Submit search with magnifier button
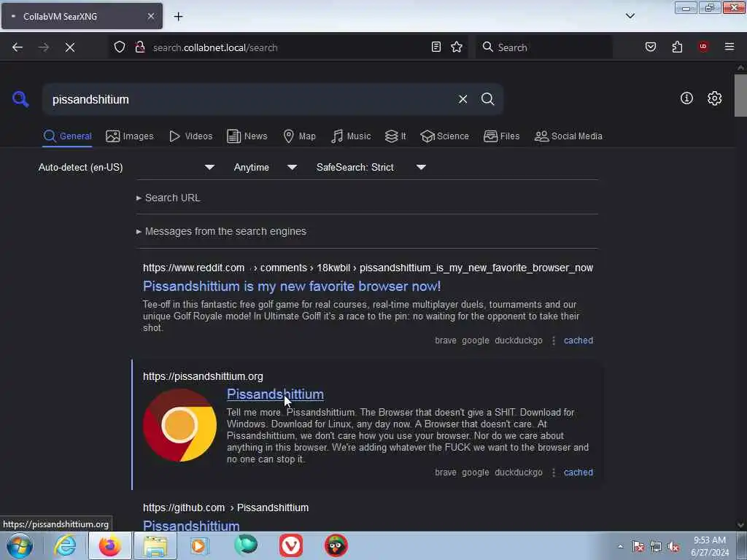The image size is (747, 560). (488, 99)
